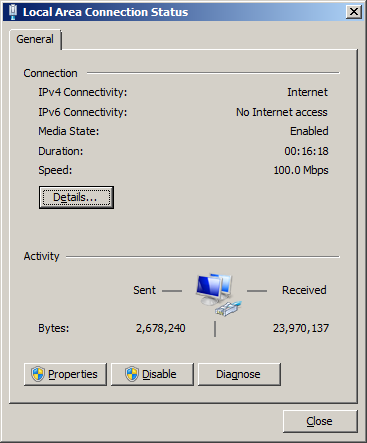
Task: Click the Received bytes count 23,970,137
Action: (301, 328)
